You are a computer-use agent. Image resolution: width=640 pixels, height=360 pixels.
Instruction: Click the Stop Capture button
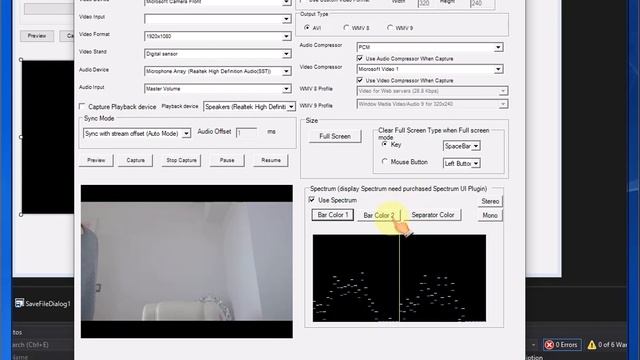click(x=181, y=160)
